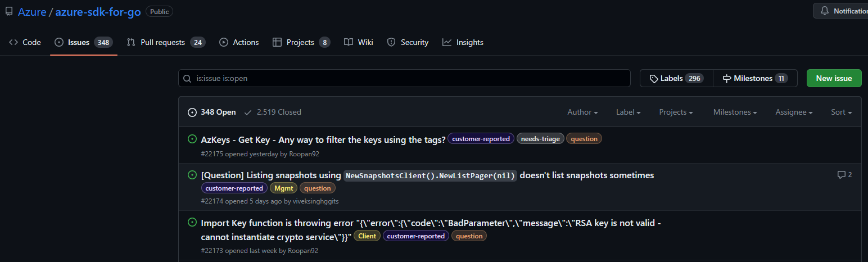Open author Roopan92 on issue #22173
This screenshot has width=868, height=262.
(x=303, y=251)
